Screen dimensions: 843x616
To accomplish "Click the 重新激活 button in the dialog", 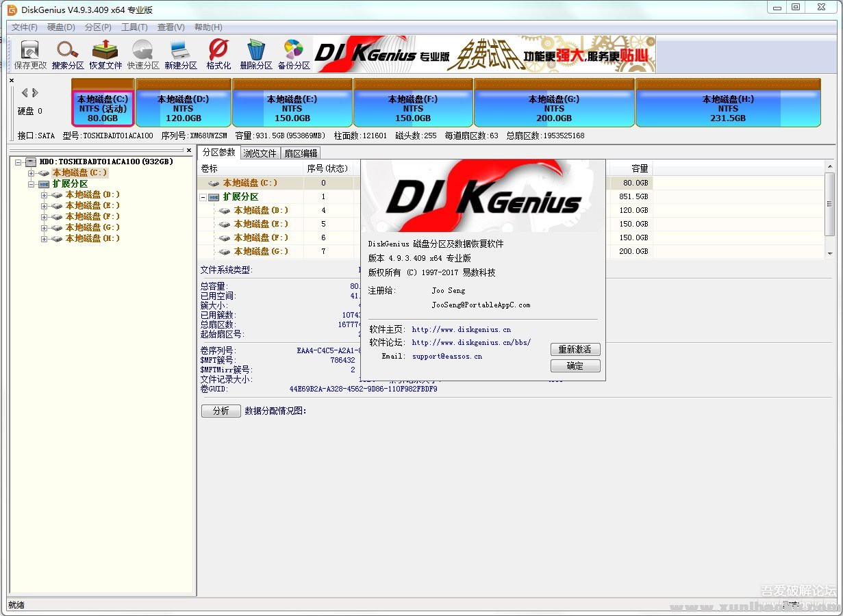I will [575, 349].
